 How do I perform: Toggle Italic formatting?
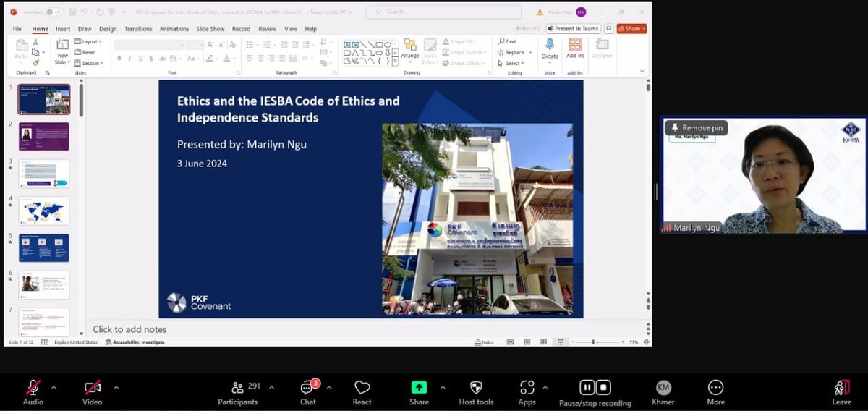[130, 59]
